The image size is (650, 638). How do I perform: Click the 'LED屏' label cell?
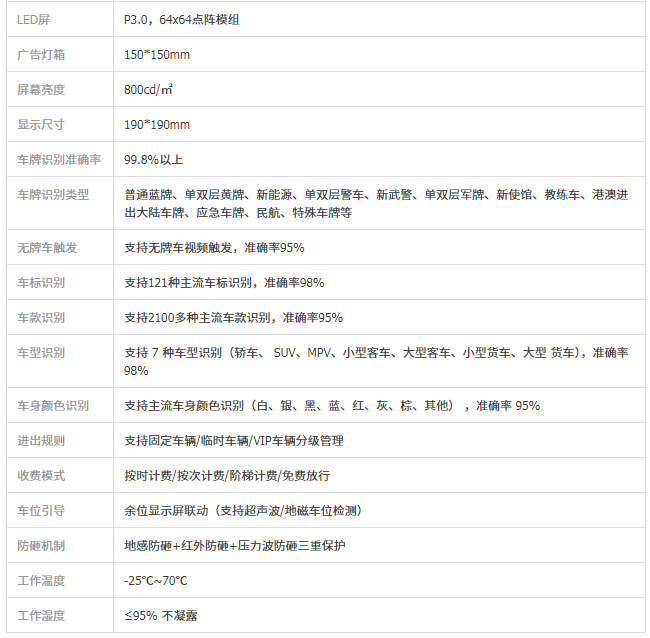pyautogui.click(x=33, y=19)
